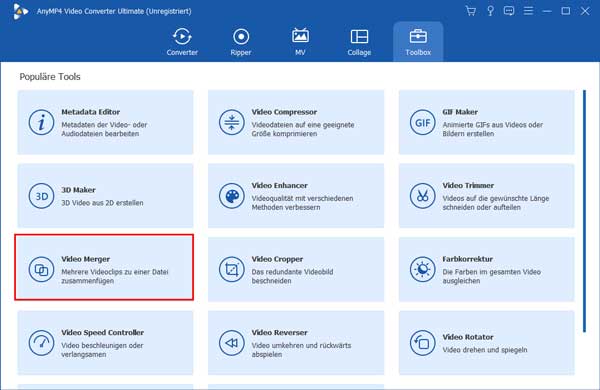Open the 3D Maker title
This screenshot has height=390, width=600.
click(78, 190)
